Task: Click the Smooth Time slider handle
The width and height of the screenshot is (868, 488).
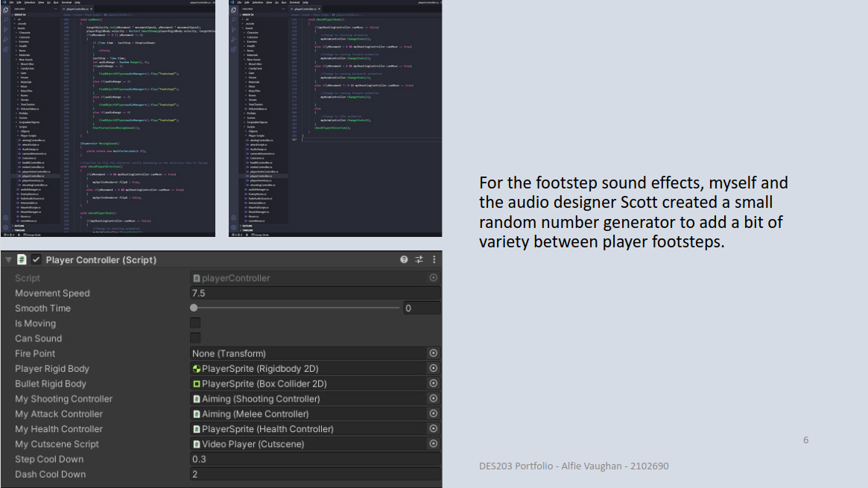Action: click(194, 308)
